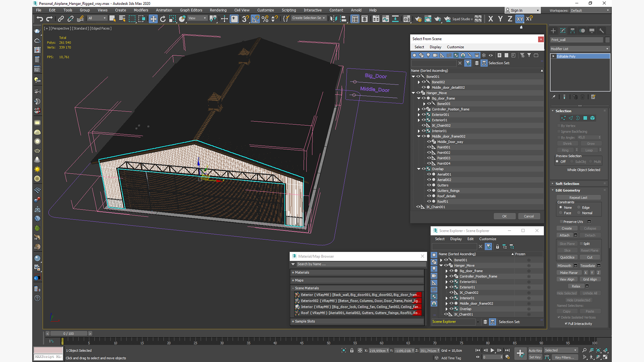Toggle Selection Lock padlock icon
This screenshot has width=644, height=362.
point(352,350)
